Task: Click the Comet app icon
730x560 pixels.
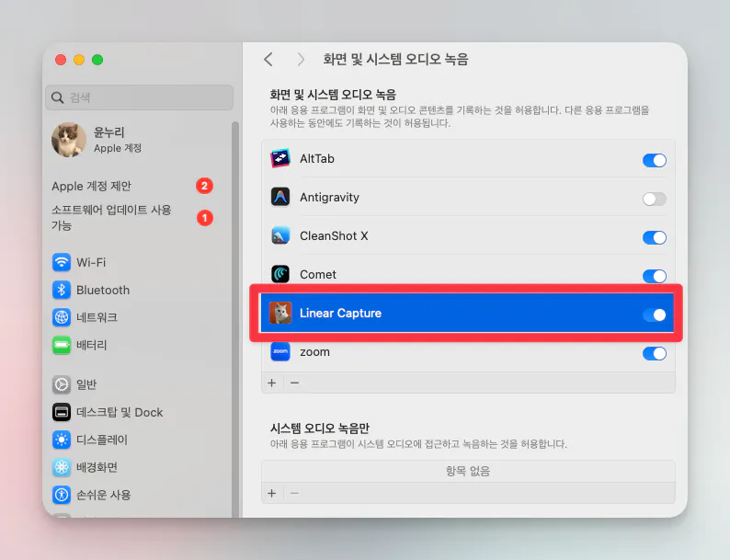Action: [280, 274]
